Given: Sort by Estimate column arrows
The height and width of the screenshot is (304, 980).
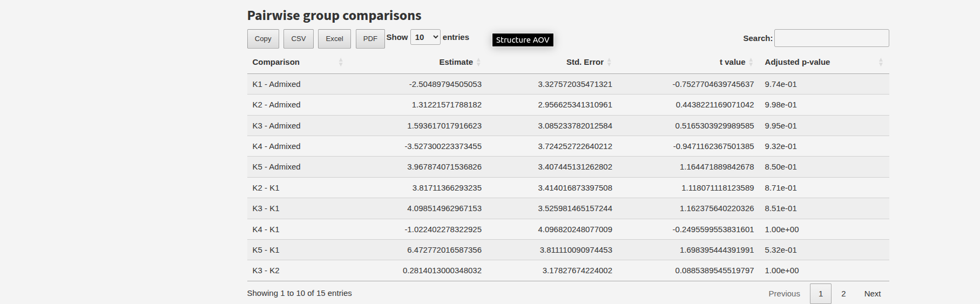Looking at the screenshot, I should coord(478,62).
